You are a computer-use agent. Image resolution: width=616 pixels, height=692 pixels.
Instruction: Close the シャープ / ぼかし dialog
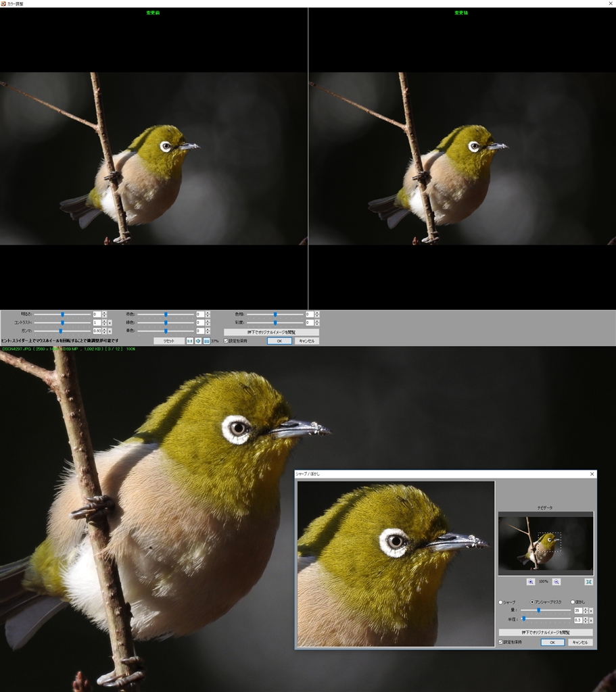pyautogui.click(x=592, y=474)
